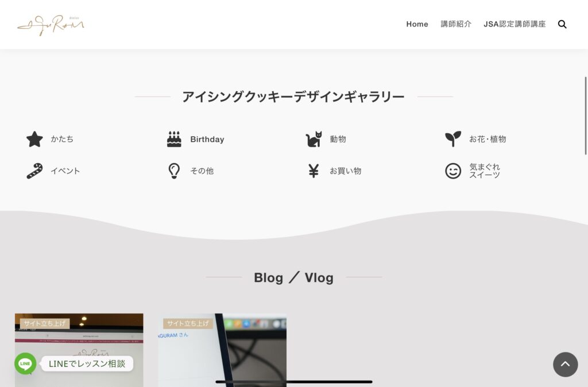Open the second blog post thumbnail

click(222, 345)
